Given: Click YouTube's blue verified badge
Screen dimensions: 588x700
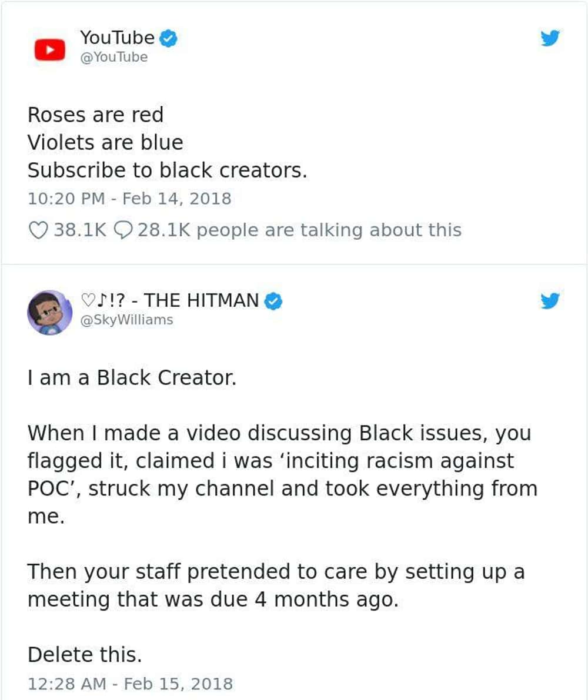Looking at the screenshot, I should 169,39.
